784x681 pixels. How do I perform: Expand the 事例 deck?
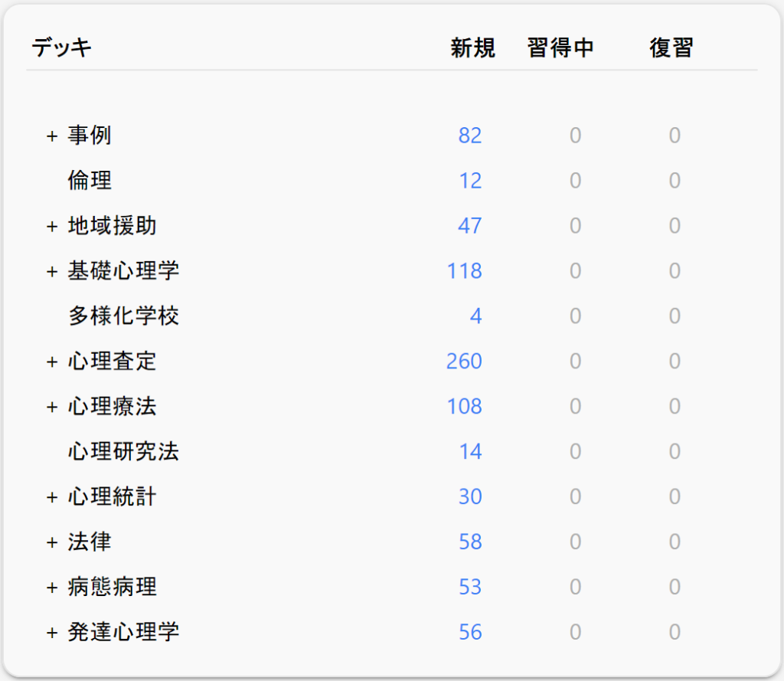click(x=52, y=136)
